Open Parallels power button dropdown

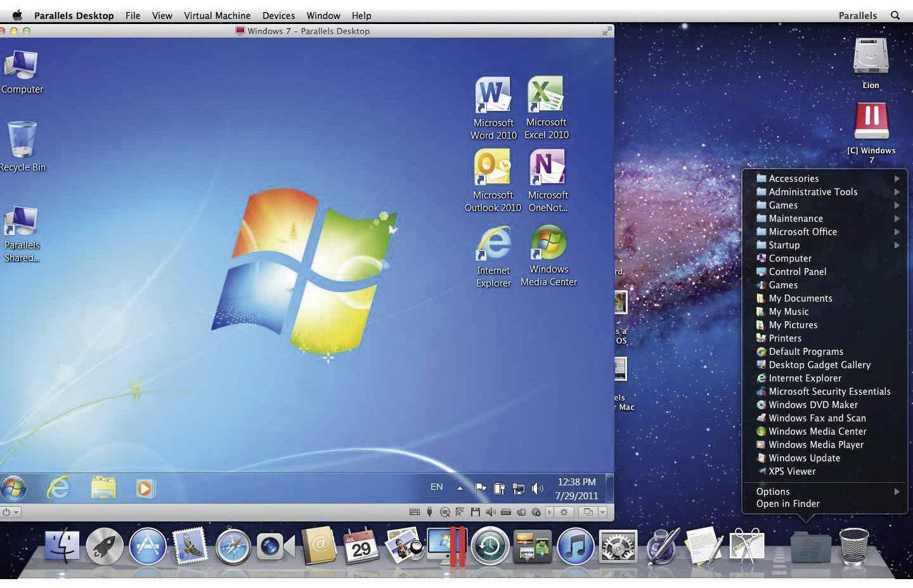click(11, 512)
